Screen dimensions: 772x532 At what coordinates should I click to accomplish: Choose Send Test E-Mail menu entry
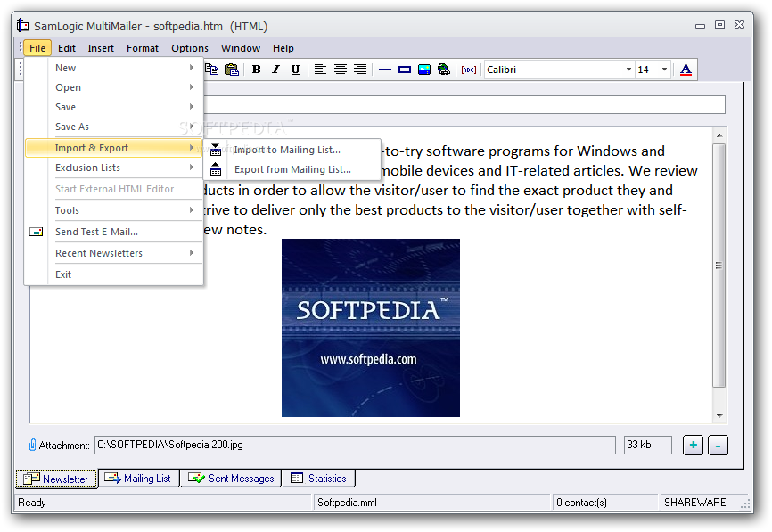[114, 232]
